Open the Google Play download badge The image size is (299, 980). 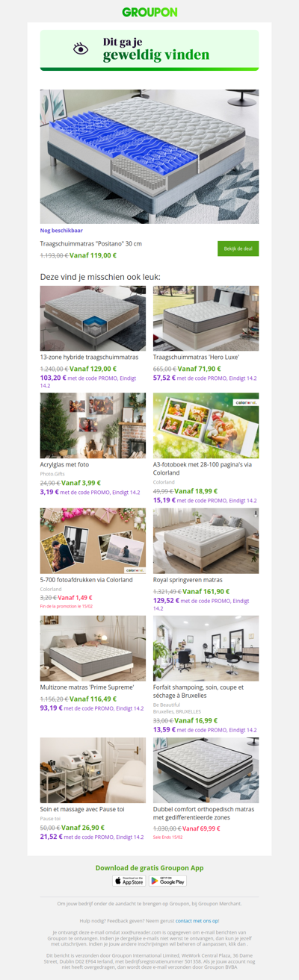[168, 881]
